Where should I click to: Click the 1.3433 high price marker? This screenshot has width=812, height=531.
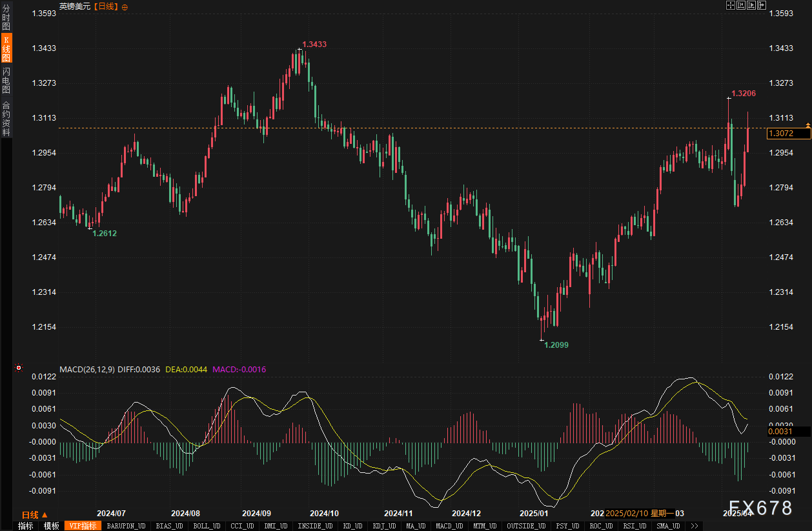[314, 45]
